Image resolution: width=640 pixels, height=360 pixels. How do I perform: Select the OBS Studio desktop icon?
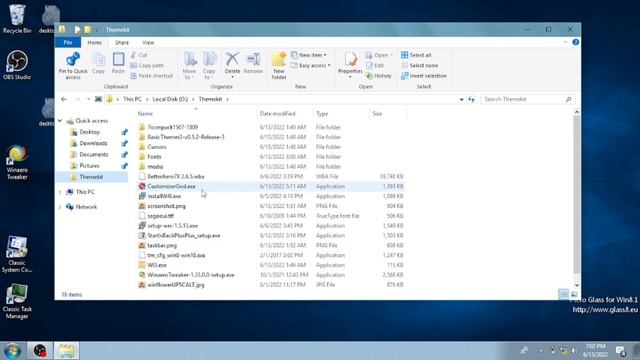coord(17,65)
